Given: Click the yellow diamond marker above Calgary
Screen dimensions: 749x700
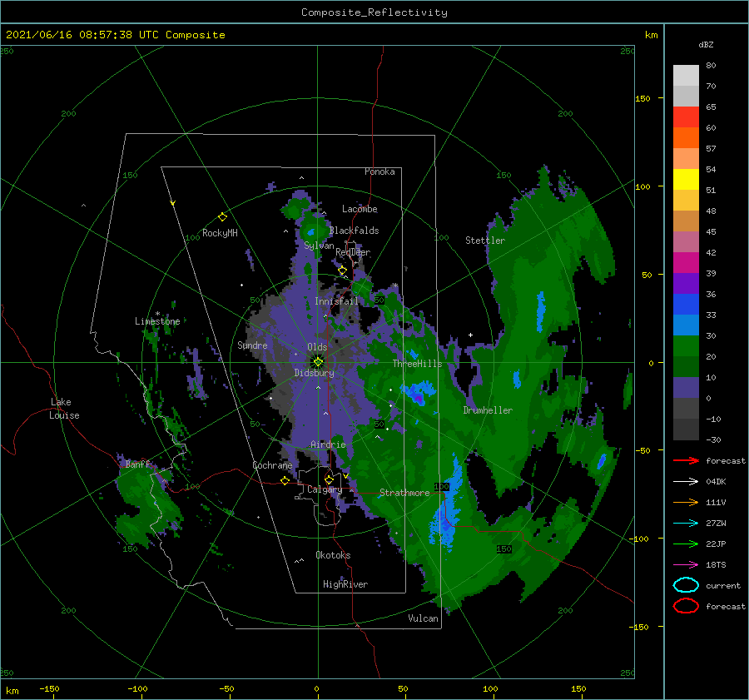Looking at the screenshot, I should pos(329,479).
